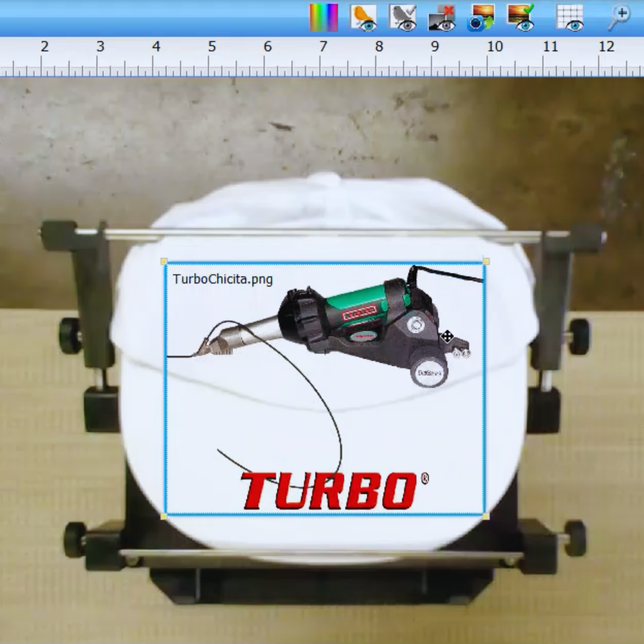
Task: Click the image with red X eye icon
Action: (x=442, y=18)
